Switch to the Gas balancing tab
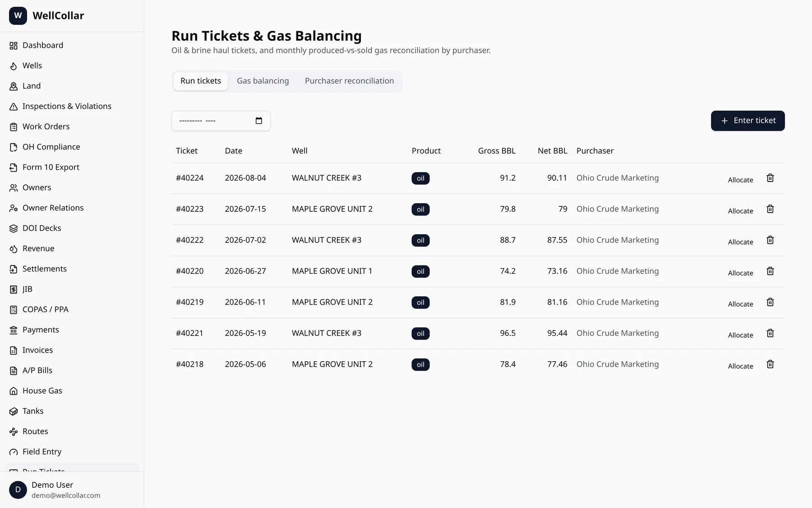 263,81
